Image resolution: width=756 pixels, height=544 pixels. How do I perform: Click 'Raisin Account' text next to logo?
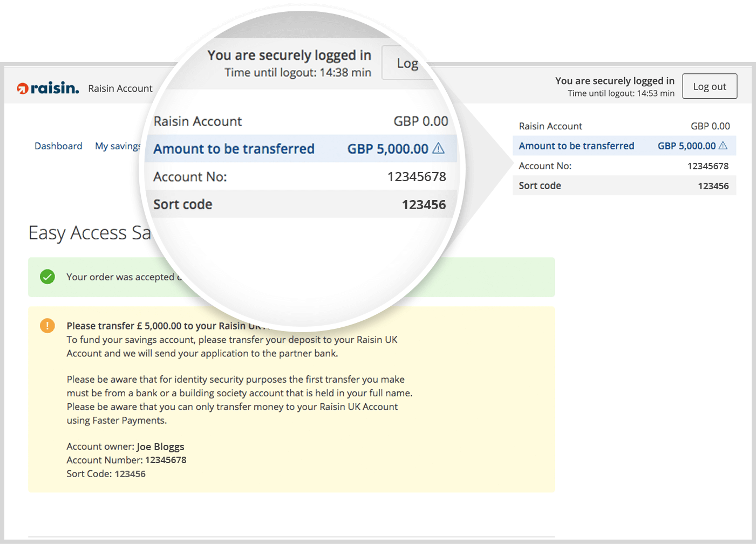[x=120, y=88]
